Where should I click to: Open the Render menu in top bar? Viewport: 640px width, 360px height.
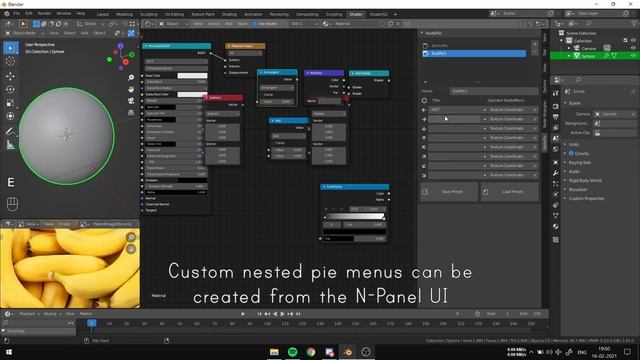click(x=44, y=13)
